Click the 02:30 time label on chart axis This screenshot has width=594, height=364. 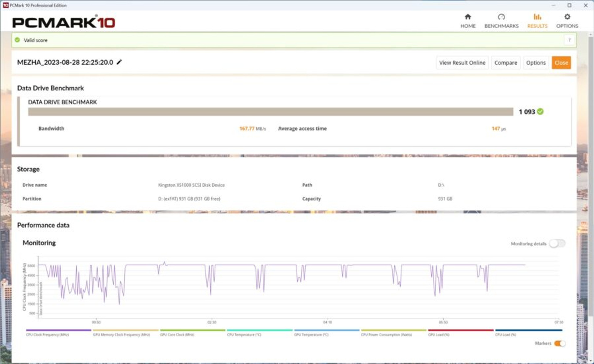coord(212,322)
